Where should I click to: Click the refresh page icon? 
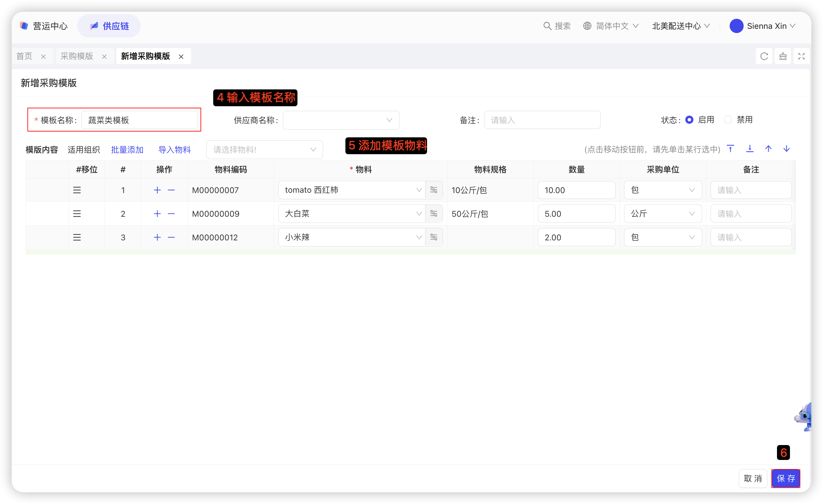coord(764,56)
